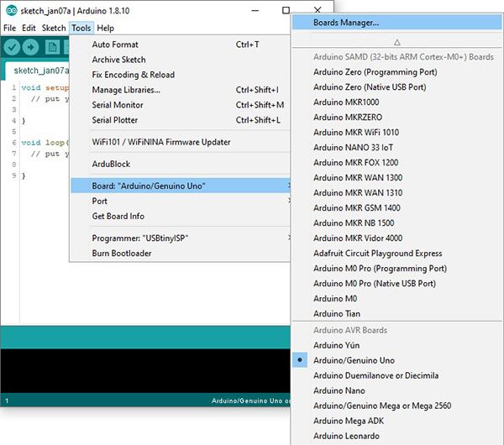Click Burn Bootloader
Viewport: 504px width, 445px height.
pos(122,253)
